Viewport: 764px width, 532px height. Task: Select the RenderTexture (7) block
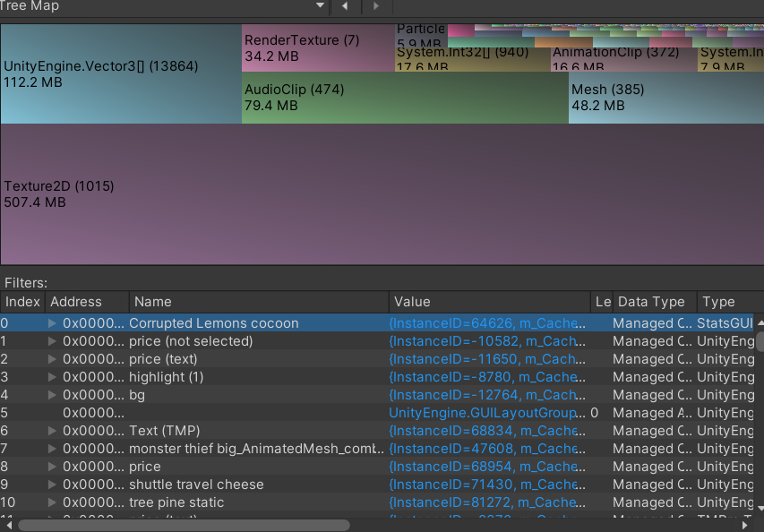[318, 48]
